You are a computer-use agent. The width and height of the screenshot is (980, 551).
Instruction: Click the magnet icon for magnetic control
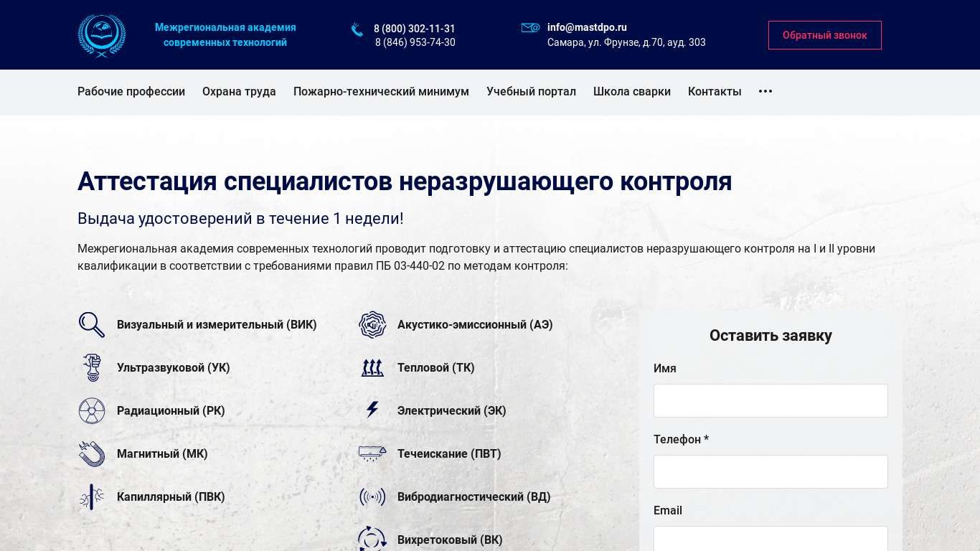(92, 454)
